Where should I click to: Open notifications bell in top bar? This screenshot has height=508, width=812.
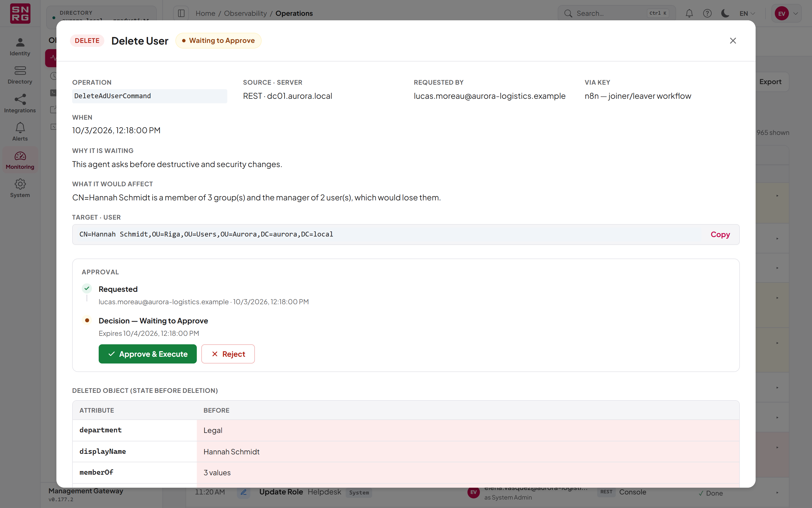[689, 14]
